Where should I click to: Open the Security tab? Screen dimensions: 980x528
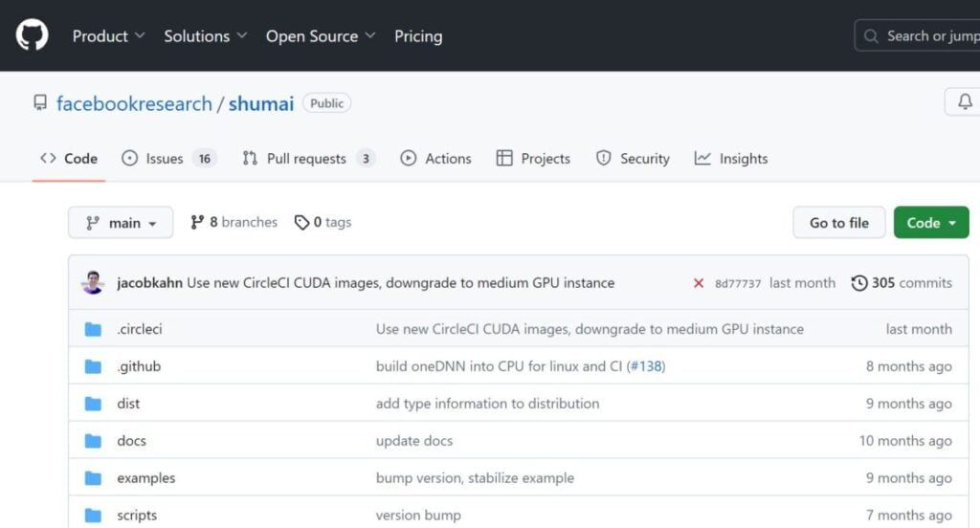633,159
